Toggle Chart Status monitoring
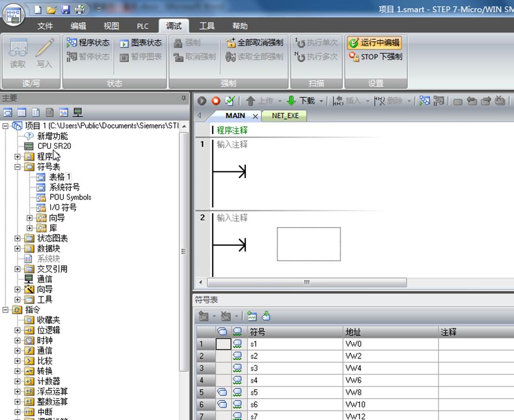Viewport: 514px width, 420px height. tap(141, 43)
